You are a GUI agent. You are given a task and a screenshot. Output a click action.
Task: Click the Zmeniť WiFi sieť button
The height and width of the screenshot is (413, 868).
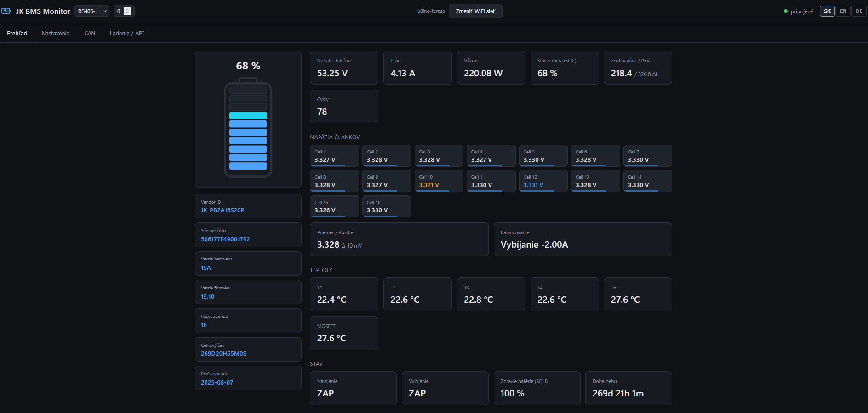point(475,11)
